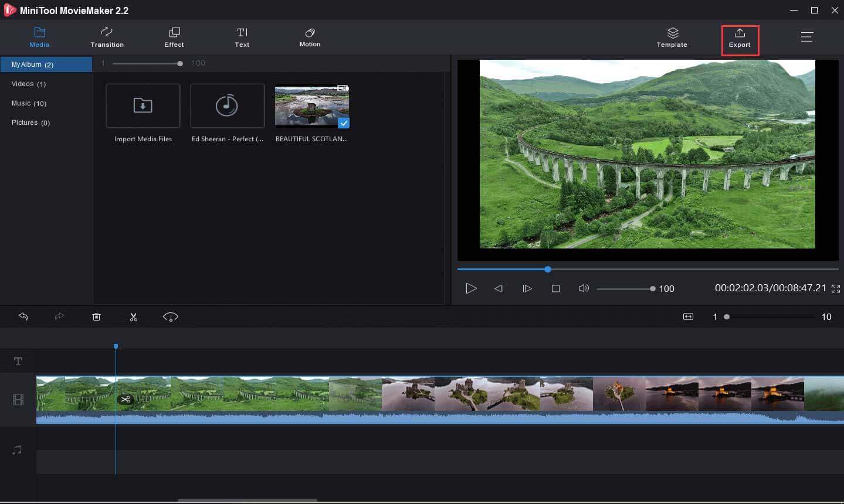The height and width of the screenshot is (504, 844).
Task: Select BEAUTIFUL SCOTLAN... video thumbnail
Action: [x=311, y=106]
